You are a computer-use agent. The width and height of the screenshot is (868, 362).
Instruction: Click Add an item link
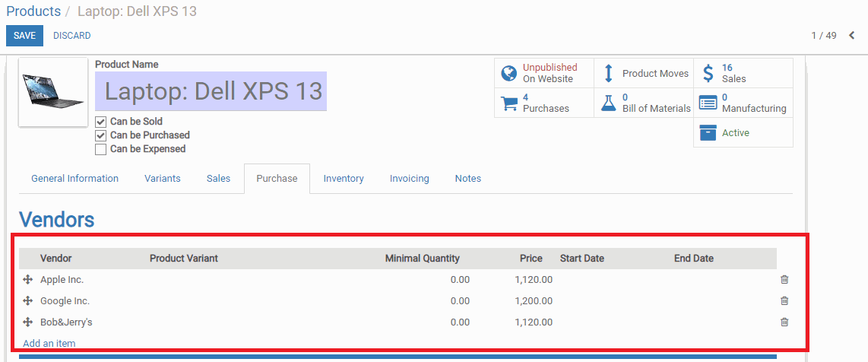point(49,343)
